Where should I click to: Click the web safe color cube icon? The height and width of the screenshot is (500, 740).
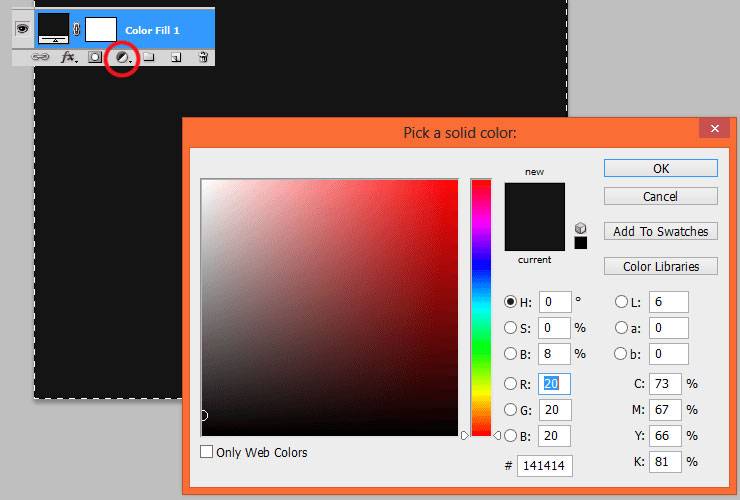pos(580,229)
